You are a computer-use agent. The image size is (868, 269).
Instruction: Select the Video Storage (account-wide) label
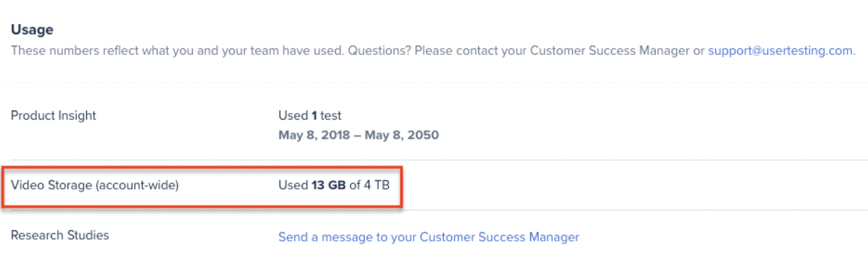(x=95, y=185)
